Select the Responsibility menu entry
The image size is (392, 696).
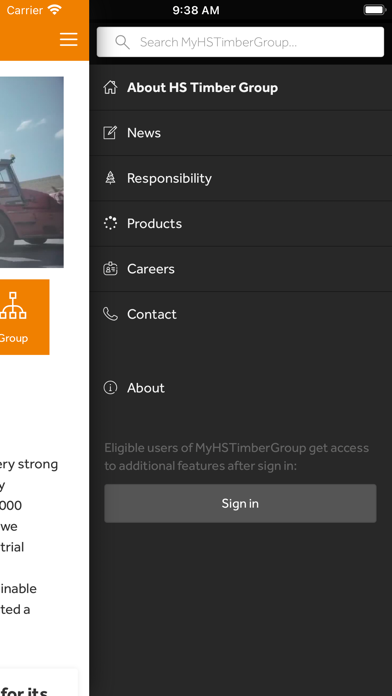[241, 178]
